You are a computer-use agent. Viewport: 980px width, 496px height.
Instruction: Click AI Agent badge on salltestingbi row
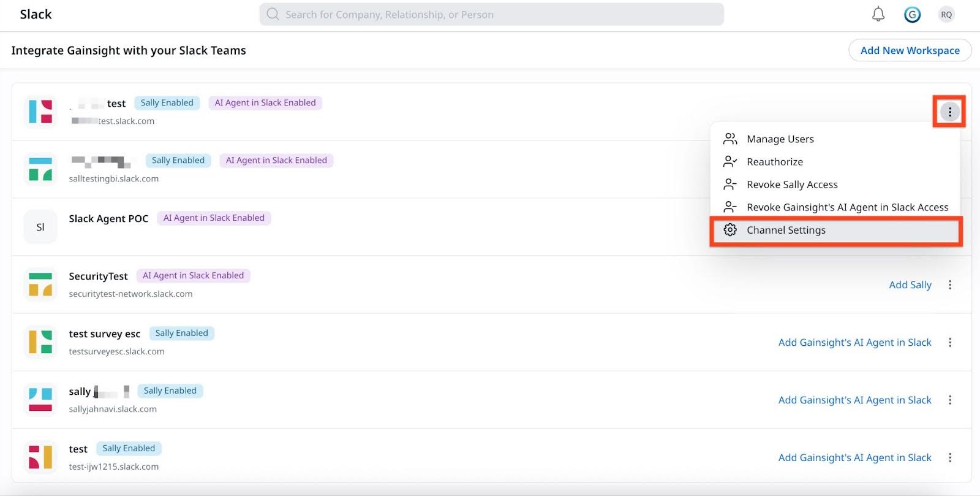[276, 161]
